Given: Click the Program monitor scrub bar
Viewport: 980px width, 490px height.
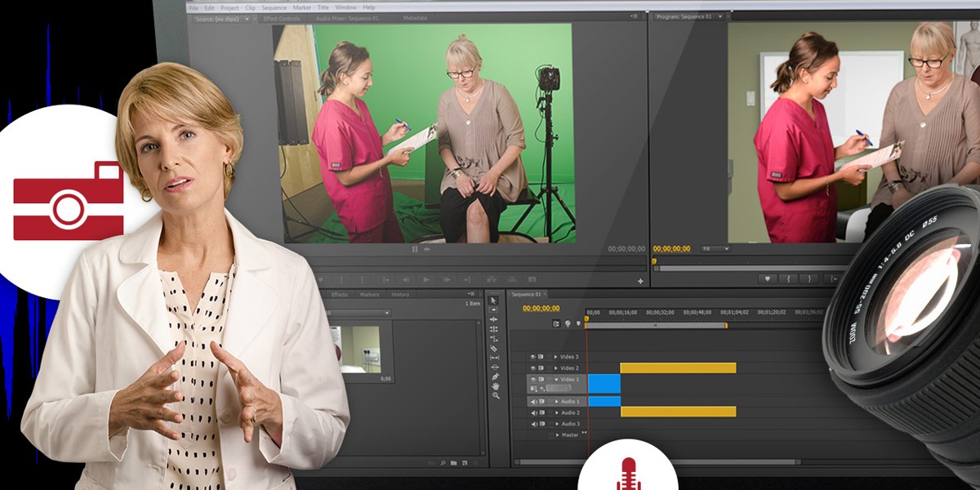Looking at the screenshot, I should [x=751, y=267].
